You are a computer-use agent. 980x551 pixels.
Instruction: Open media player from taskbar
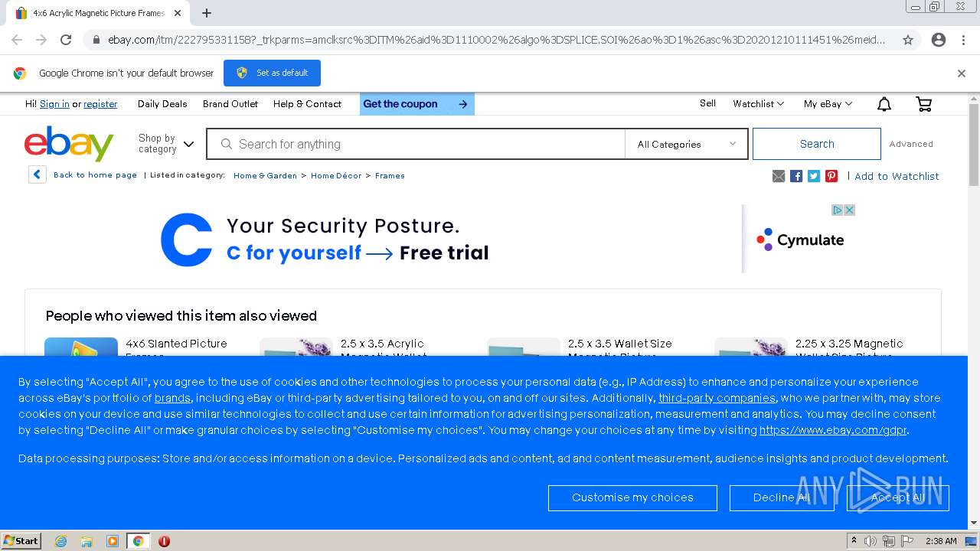(x=113, y=541)
